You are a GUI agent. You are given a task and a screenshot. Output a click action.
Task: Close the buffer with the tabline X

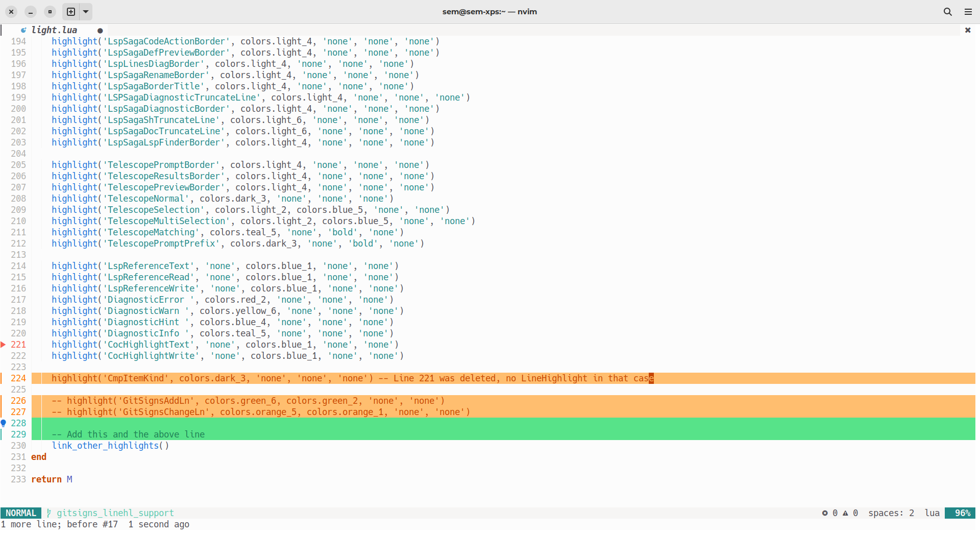pos(968,30)
